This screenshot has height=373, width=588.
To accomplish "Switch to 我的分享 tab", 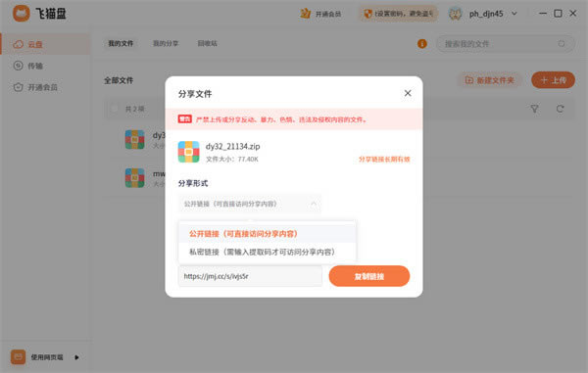I will (x=166, y=43).
